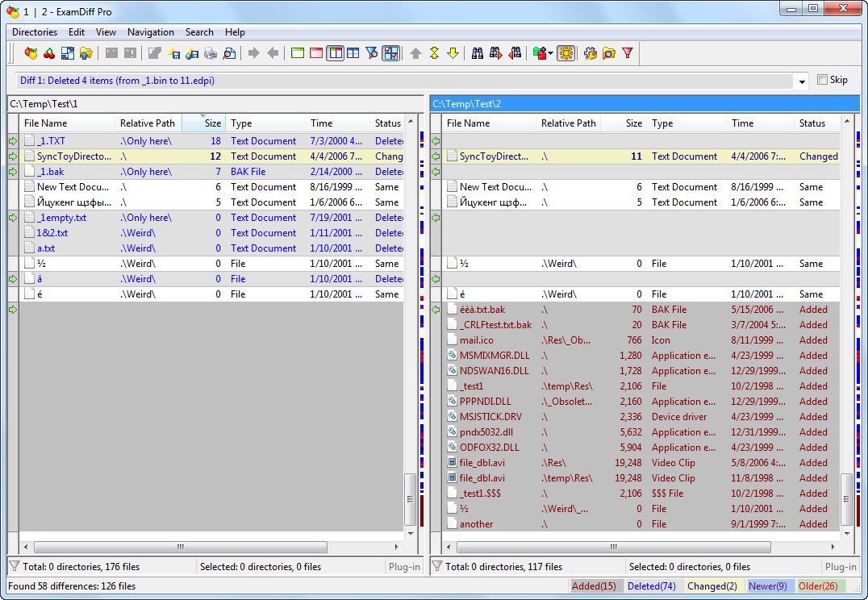
Task: Sort left pane by Size column
Action: click(204, 123)
